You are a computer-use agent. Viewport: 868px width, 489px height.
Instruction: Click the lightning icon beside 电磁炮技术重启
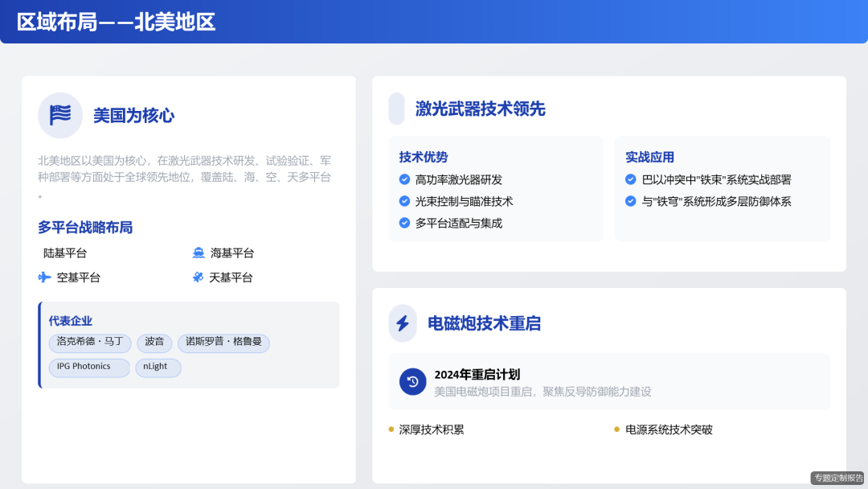[x=403, y=323]
